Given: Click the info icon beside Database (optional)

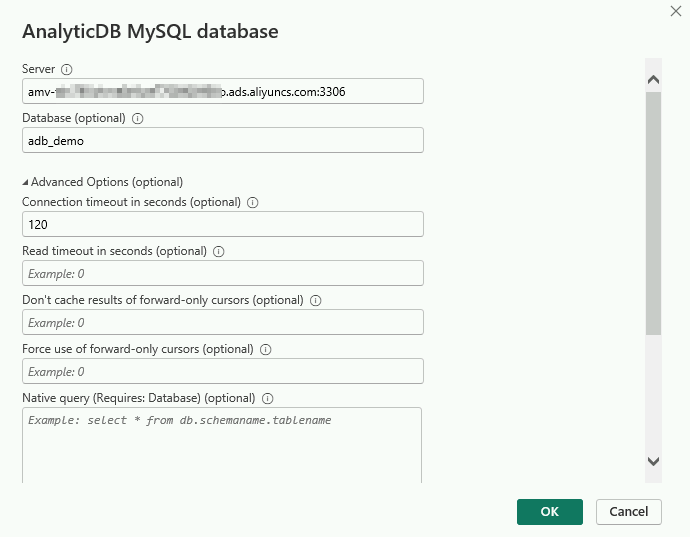Looking at the screenshot, I should click(x=138, y=118).
